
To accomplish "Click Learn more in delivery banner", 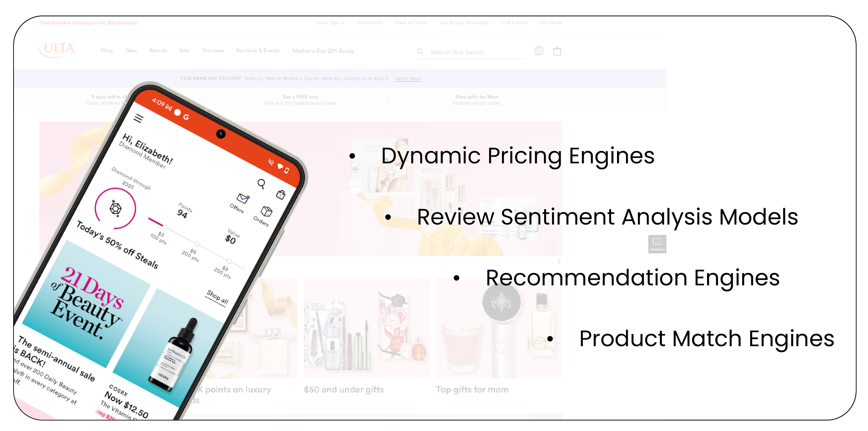I will click(408, 79).
